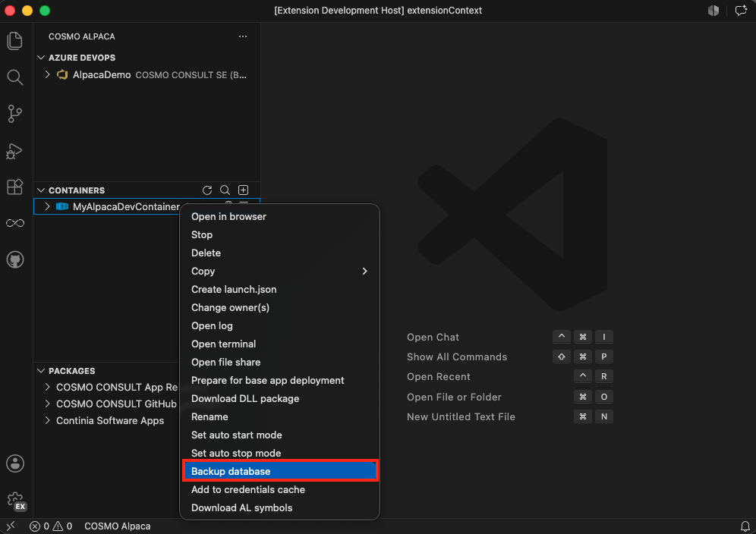756x534 pixels.
Task: Expand COSMO CONSULT GitHub package
Action: click(x=47, y=404)
